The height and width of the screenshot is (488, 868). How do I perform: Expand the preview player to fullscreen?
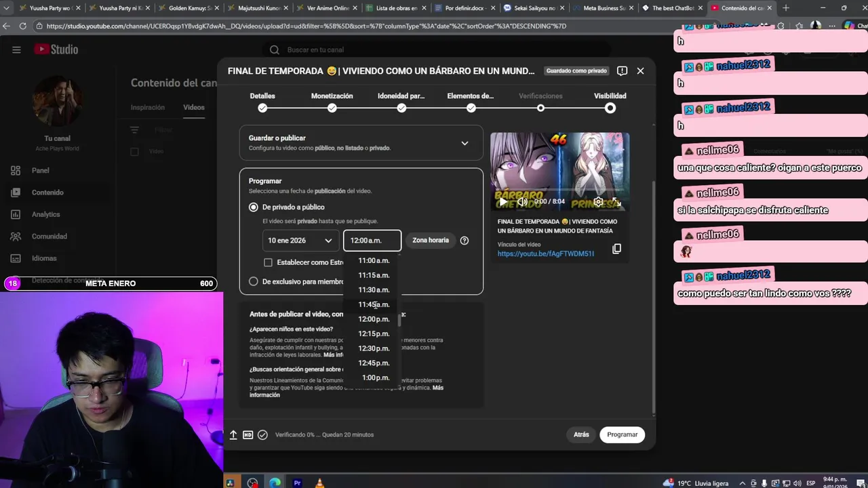point(616,201)
